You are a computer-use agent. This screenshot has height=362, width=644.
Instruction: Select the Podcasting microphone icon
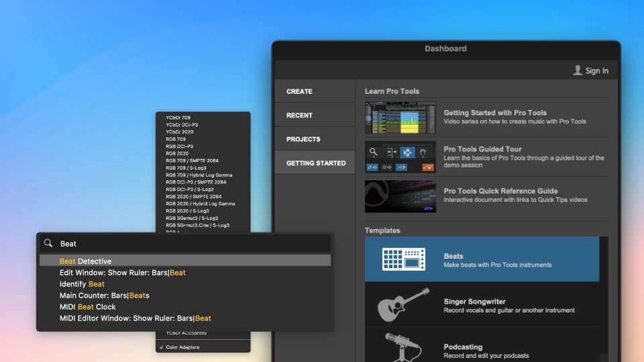(x=402, y=347)
